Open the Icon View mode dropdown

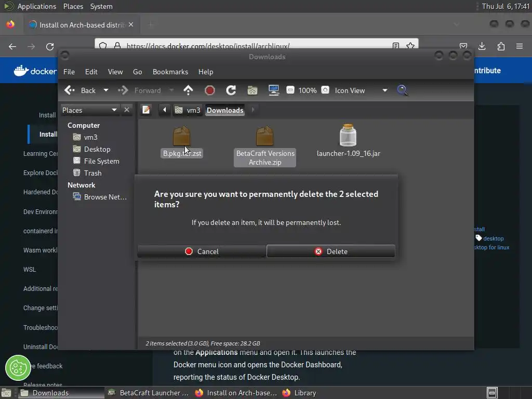[x=362, y=90]
